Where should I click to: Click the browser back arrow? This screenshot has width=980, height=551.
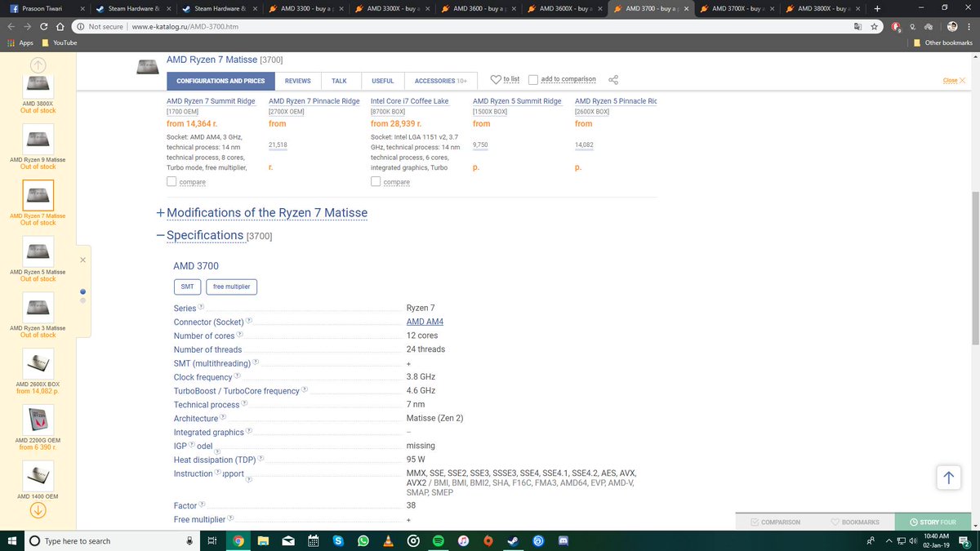click(11, 26)
